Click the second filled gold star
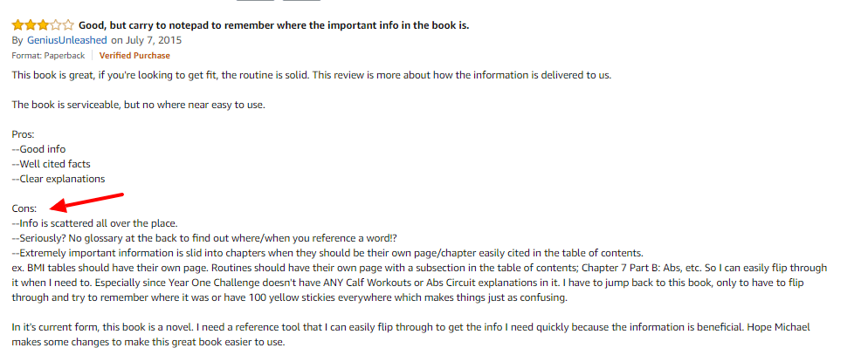 click(x=30, y=25)
